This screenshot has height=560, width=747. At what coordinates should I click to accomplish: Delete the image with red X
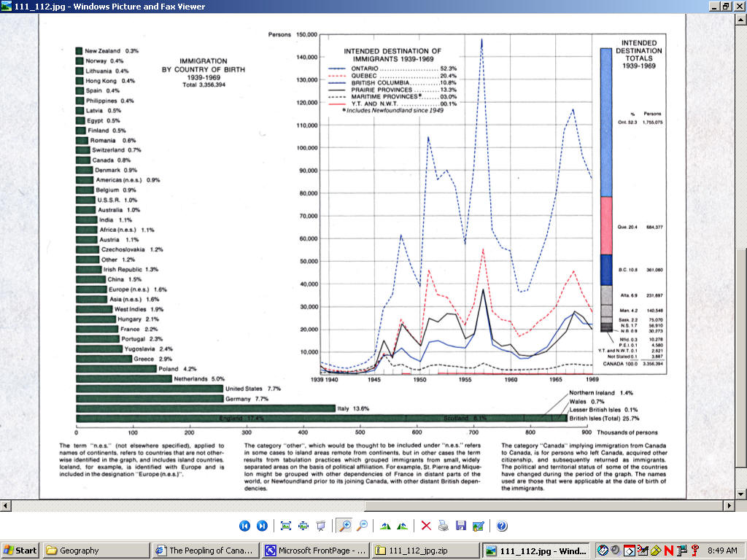pyautogui.click(x=425, y=526)
